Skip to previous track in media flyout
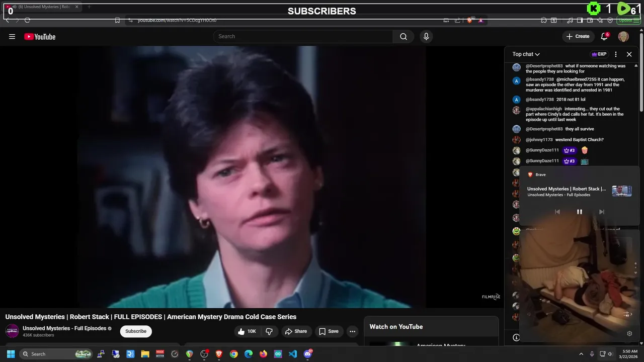The height and width of the screenshot is (362, 644). coord(557,212)
